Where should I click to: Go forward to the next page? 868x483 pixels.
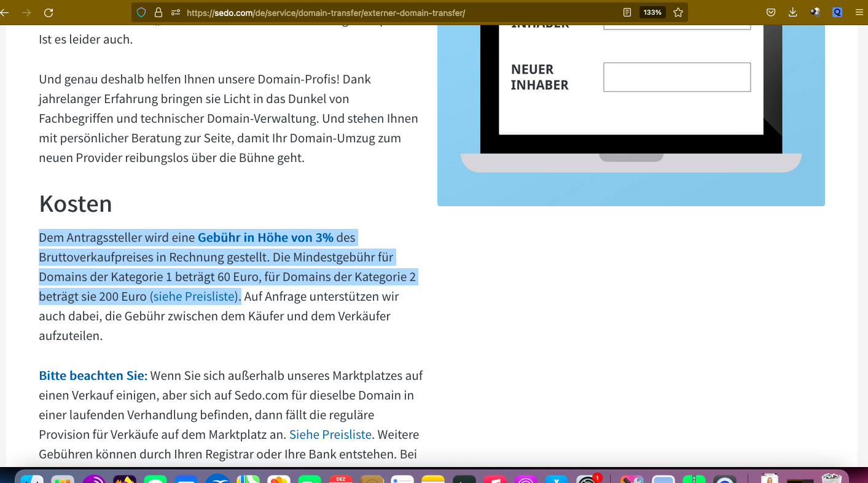pos(26,12)
